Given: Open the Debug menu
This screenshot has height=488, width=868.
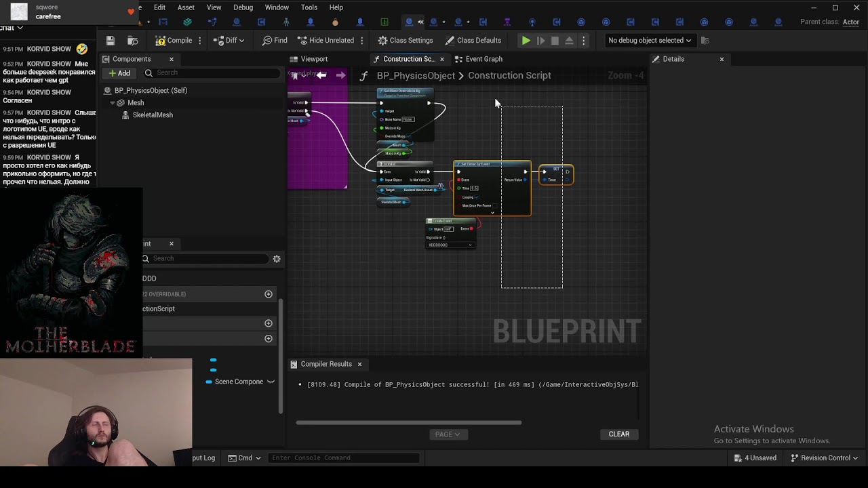Looking at the screenshot, I should click(243, 7).
